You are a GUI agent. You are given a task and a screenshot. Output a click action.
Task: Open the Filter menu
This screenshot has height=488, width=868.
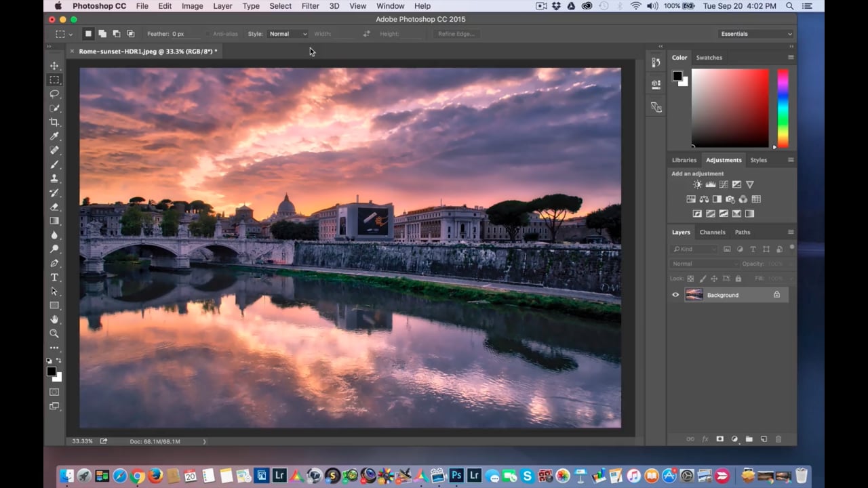point(310,6)
